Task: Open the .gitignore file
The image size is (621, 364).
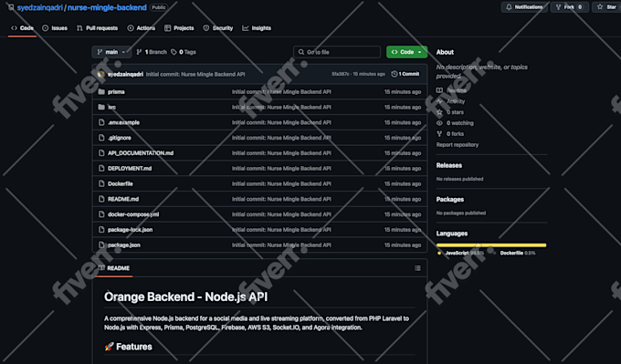Action: (120, 138)
